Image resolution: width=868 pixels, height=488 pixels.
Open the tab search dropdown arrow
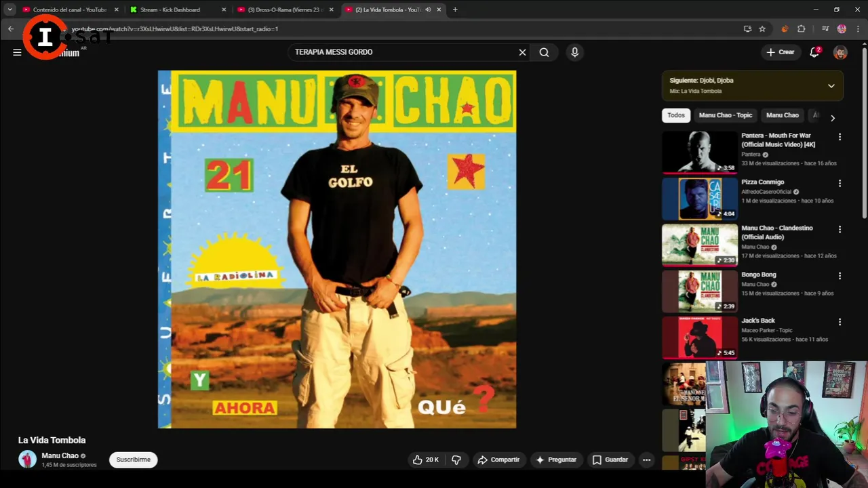point(9,9)
